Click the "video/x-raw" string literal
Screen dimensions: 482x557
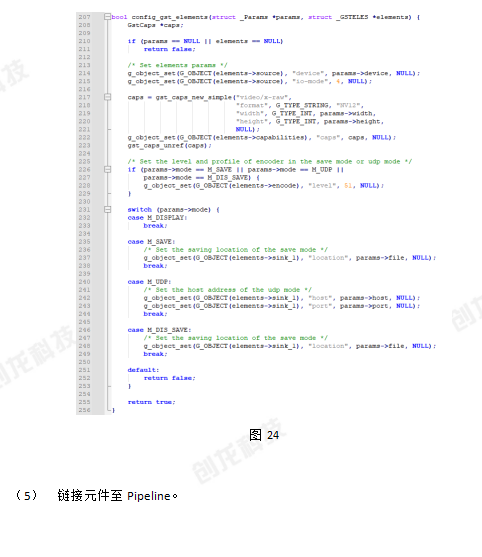pyautogui.click(x=264, y=97)
